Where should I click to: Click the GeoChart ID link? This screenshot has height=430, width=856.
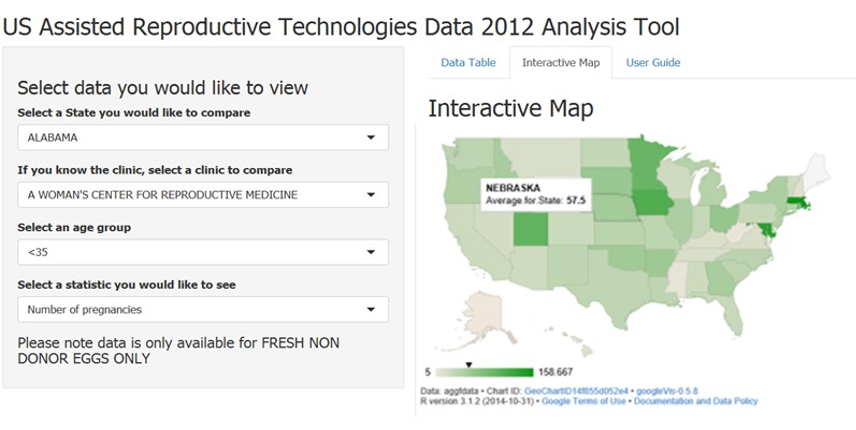point(577,391)
